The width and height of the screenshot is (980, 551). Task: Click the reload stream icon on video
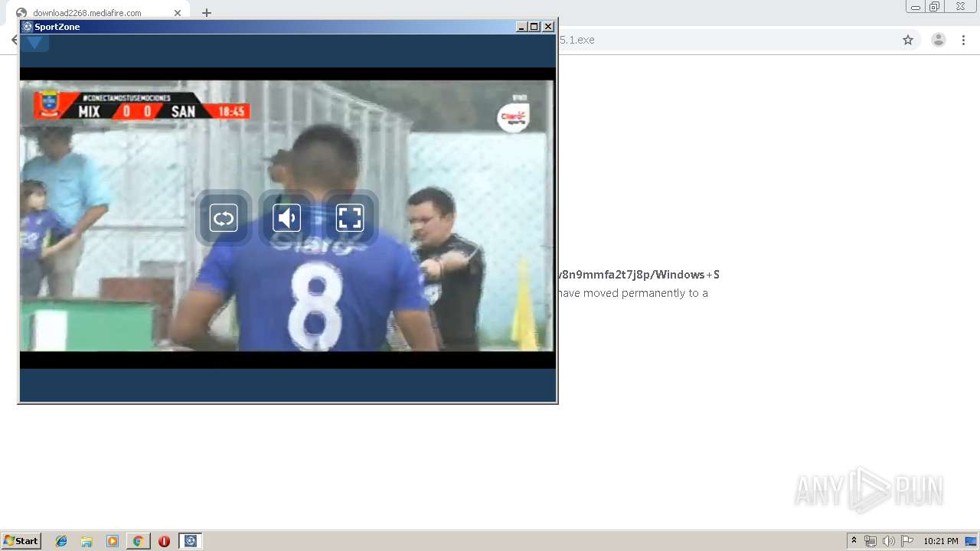tap(224, 218)
